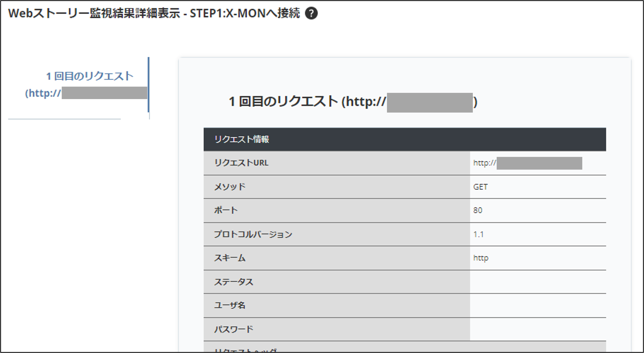Screen dimensions: 644x353
Task: Click the メソッド row label
Action: click(230, 187)
